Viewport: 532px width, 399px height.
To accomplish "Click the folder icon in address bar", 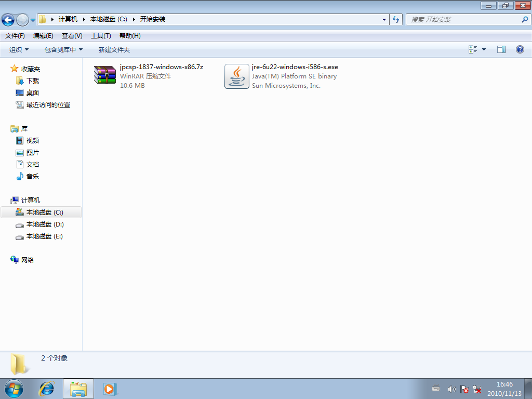I will tap(42, 19).
